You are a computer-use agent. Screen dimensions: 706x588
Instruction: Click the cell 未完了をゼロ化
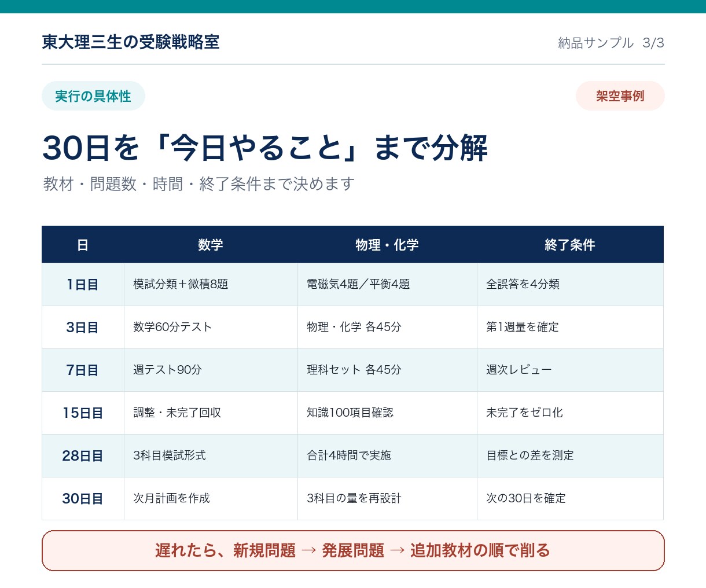[570, 413]
